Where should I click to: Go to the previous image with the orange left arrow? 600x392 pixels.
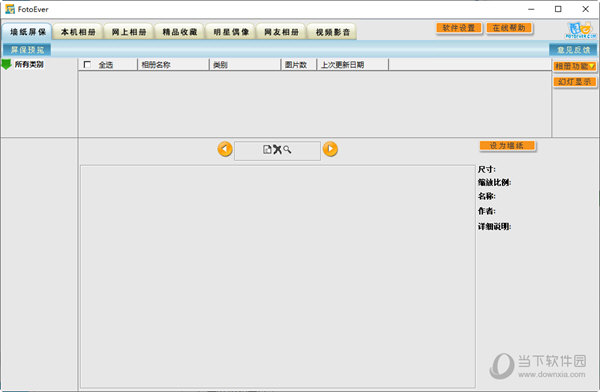point(225,149)
